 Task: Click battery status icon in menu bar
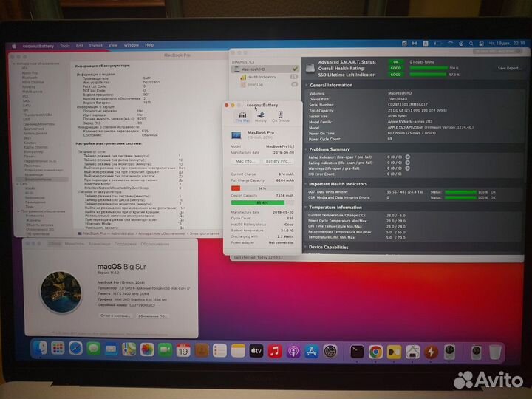click(438, 44)
